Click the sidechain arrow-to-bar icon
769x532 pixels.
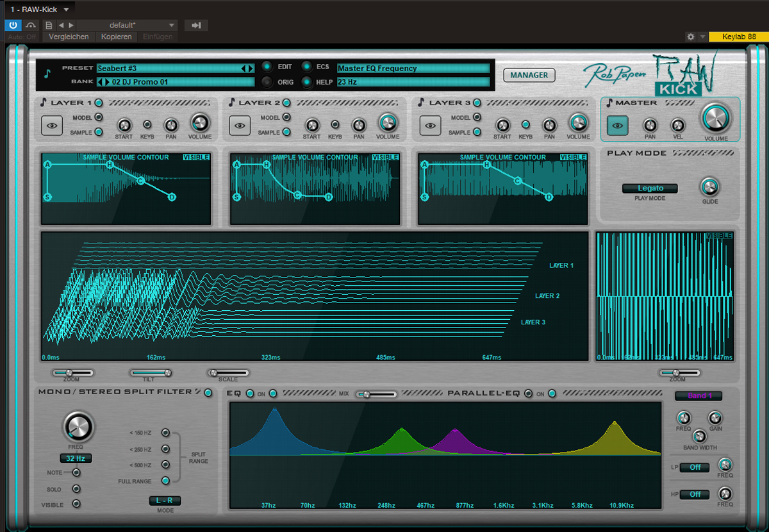click(x=196, y=25)
